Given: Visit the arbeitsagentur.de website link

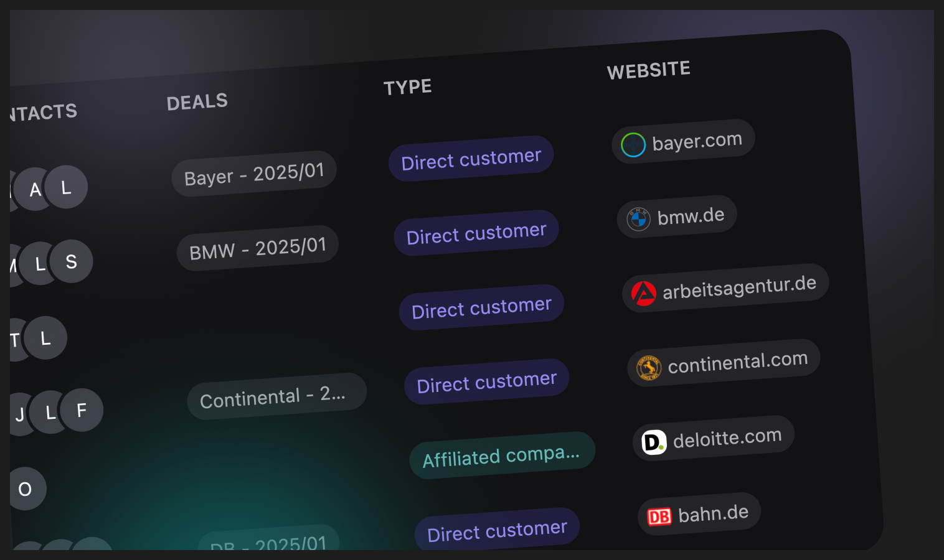Looking at the screenshot, I should point(725,288).
